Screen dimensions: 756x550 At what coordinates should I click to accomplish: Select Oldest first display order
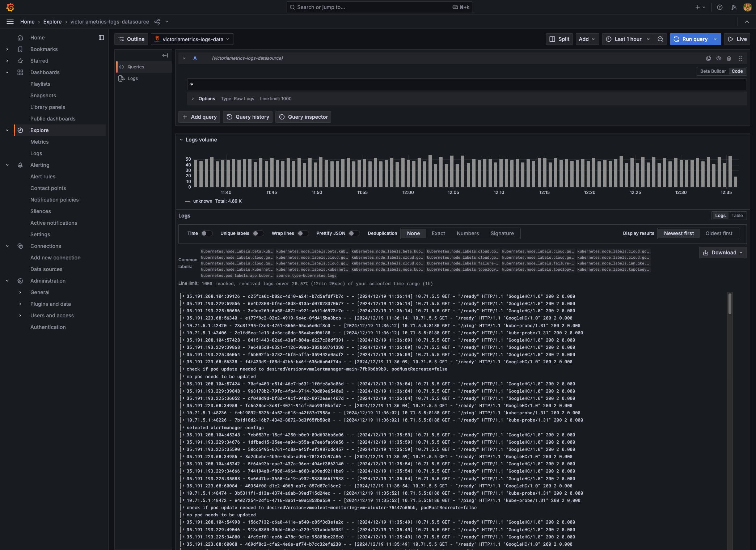point(719,233)
